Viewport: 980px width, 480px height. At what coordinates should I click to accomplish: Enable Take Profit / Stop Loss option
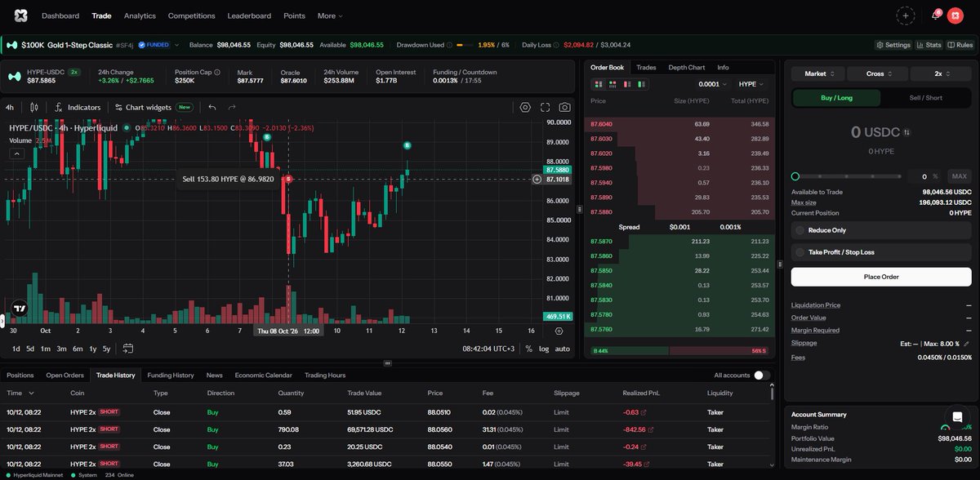(881, 252)
